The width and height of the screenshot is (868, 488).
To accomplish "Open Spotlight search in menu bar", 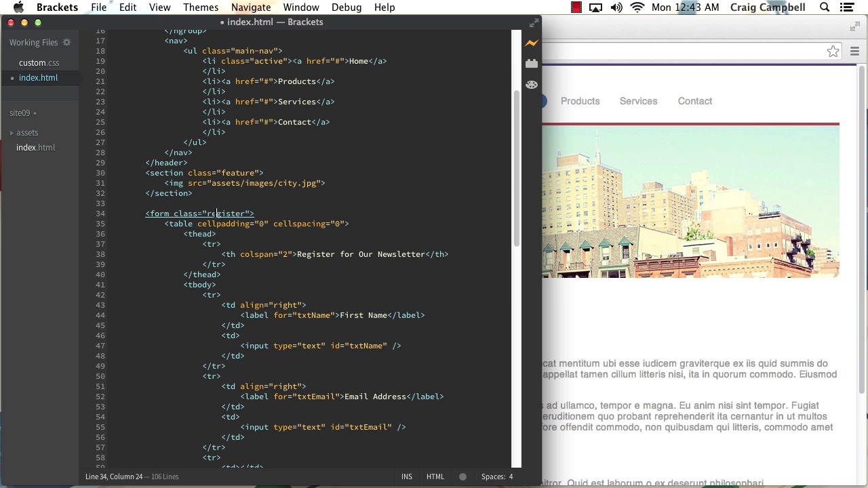I will pos(825,7).
